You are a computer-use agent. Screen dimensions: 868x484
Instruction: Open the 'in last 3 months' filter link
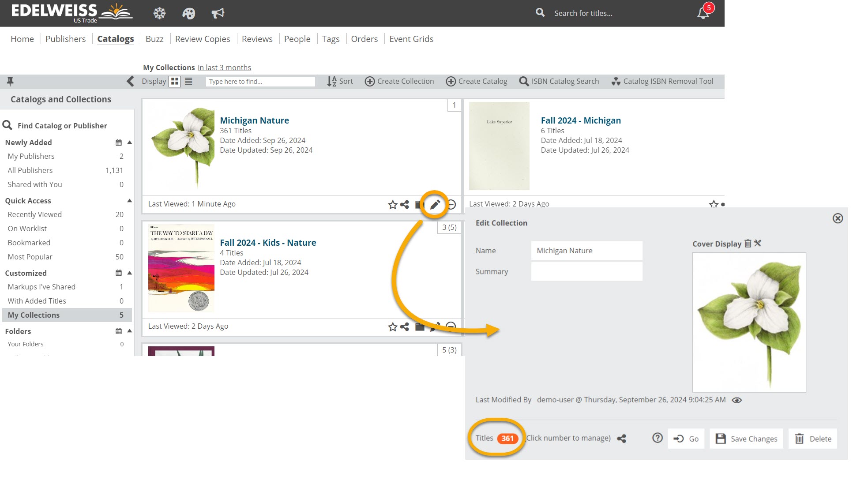tap(224, 68)
